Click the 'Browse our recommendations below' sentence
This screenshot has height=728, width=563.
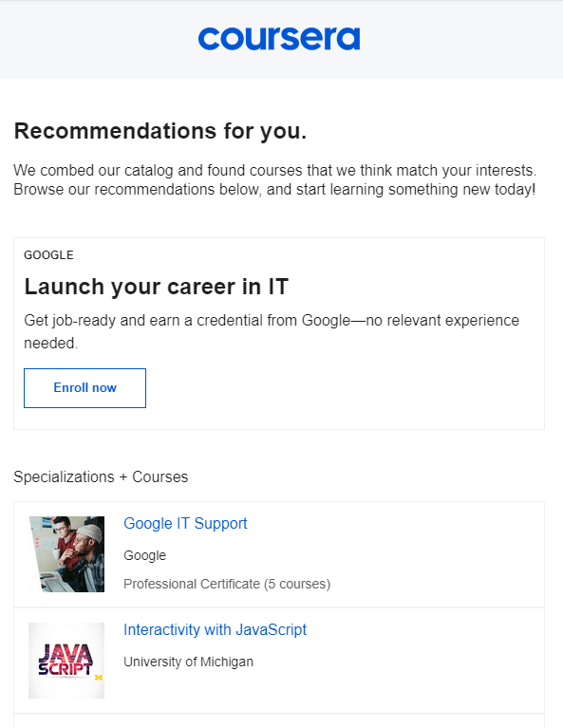(x=274, y=190)
